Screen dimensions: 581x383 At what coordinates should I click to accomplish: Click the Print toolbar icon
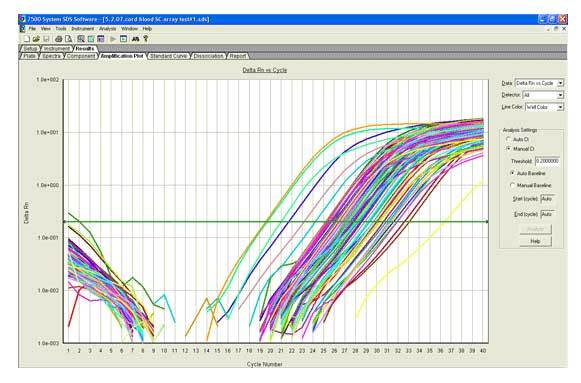pyautogui.click(x=59, y=39)
